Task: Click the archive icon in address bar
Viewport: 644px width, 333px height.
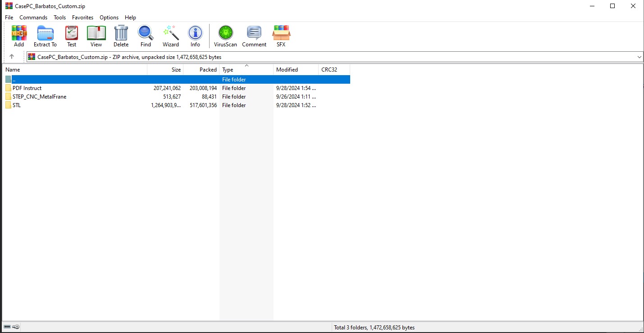Action: 32,57
